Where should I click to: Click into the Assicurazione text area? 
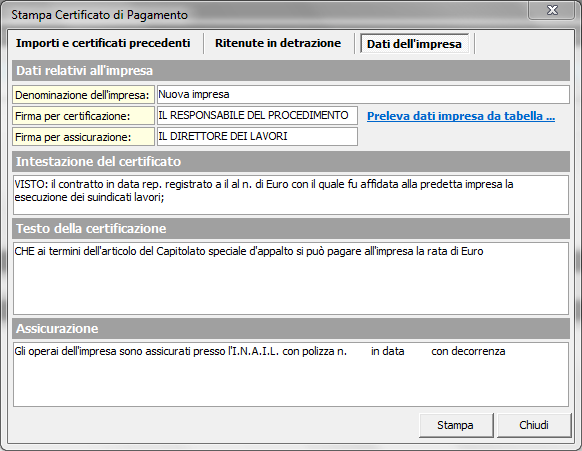click(291, 374)
